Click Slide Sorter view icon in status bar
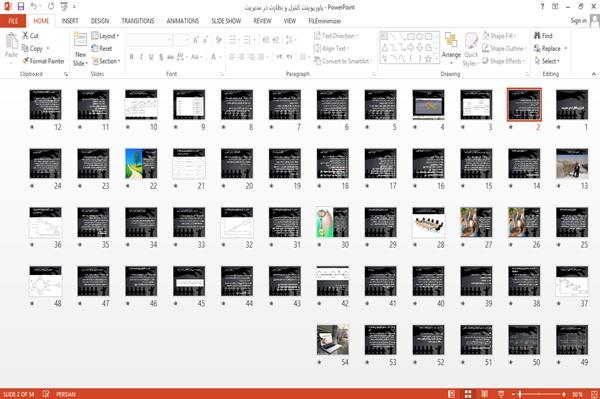Image resolution: width=600 pixels, height=399 pixels. tap(468, 394)
